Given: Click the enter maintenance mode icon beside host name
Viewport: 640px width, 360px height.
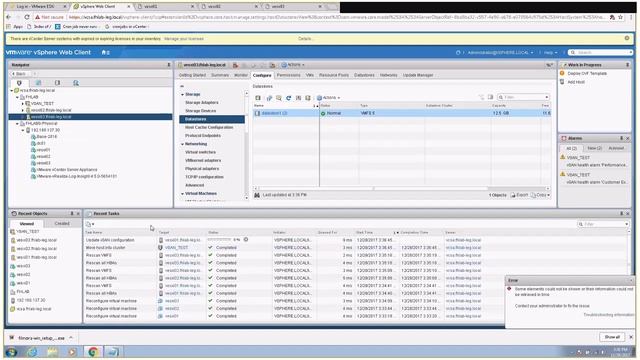Looking at the screenshot, I should [x=236, y=65].
